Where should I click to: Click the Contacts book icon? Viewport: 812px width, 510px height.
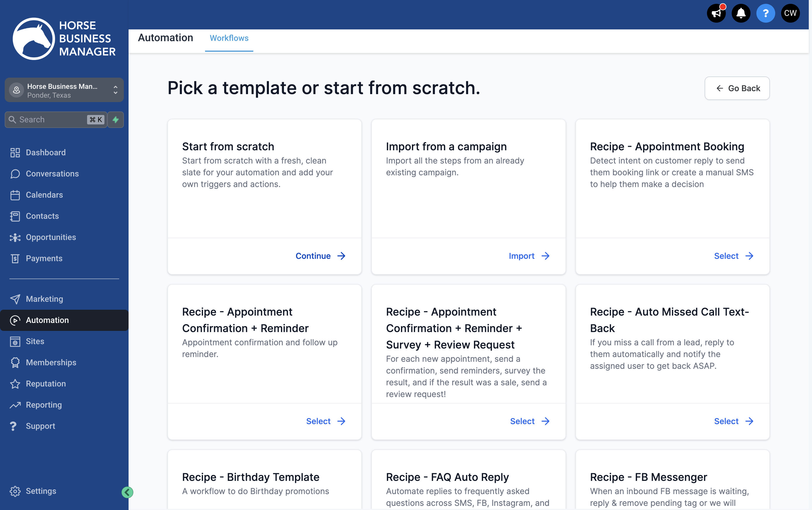pyautogui.click(x=15, y=216)
